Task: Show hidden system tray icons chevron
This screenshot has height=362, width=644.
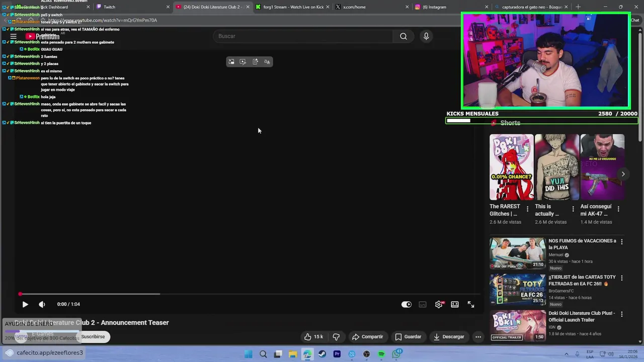Action: click(x=566, y=354)
